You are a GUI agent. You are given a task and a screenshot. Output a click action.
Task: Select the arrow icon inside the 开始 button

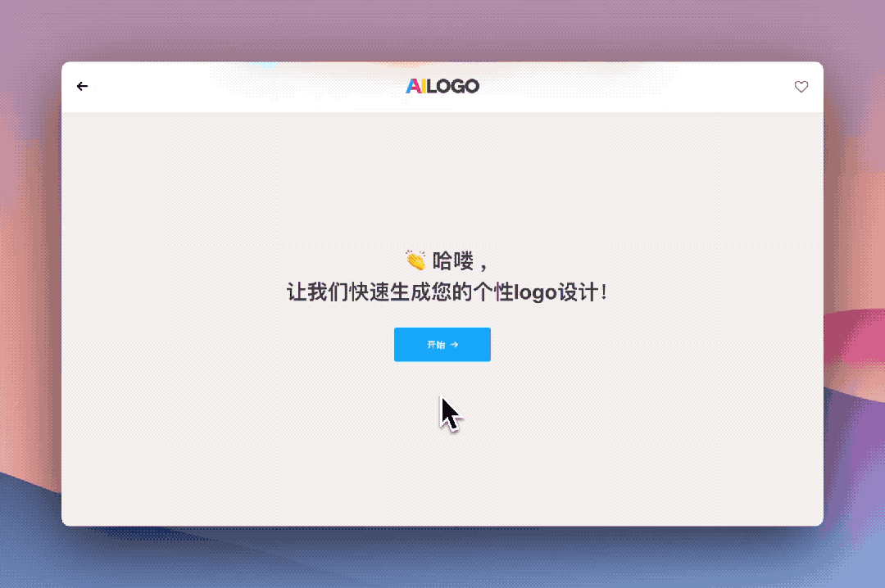[455, 345]
